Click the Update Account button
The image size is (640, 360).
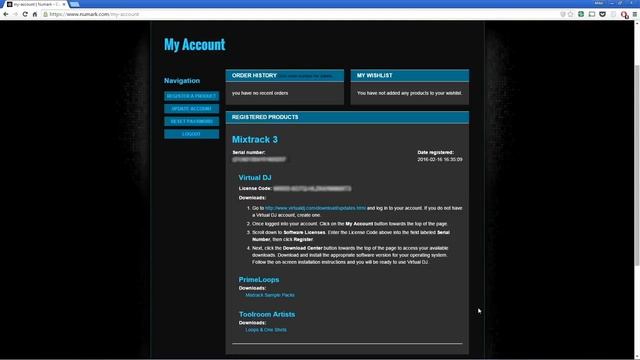click(191, 109)
